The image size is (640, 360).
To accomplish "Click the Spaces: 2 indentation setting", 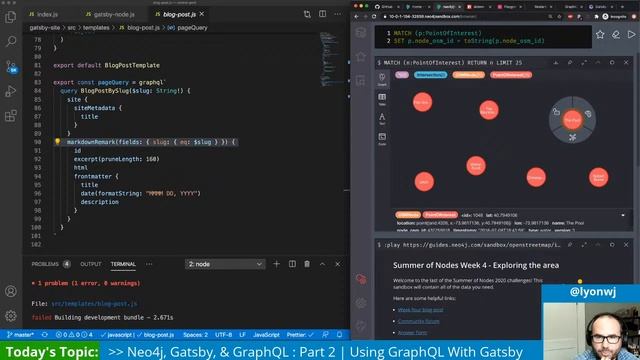I will point(195,335).
